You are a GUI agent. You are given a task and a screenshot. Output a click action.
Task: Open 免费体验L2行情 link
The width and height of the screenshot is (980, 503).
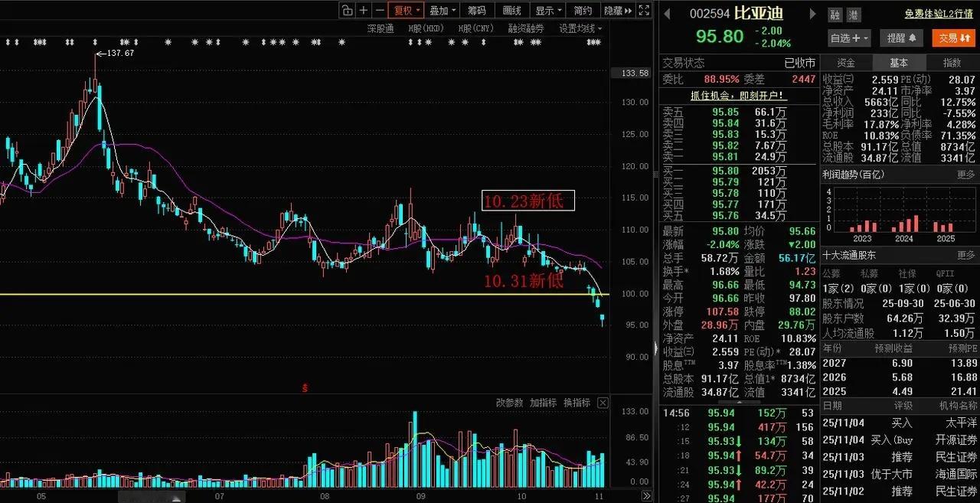[x=939, y=14]
